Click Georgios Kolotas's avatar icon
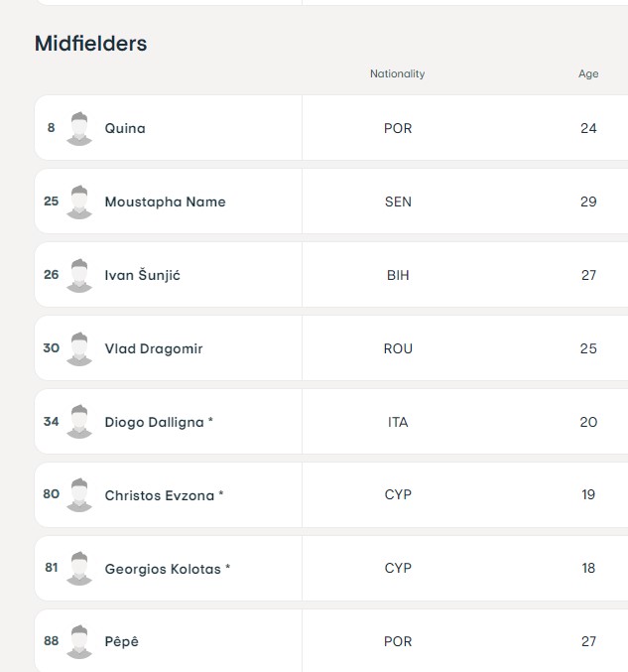Viewport: 628px width, 672px height. [79, 569]
